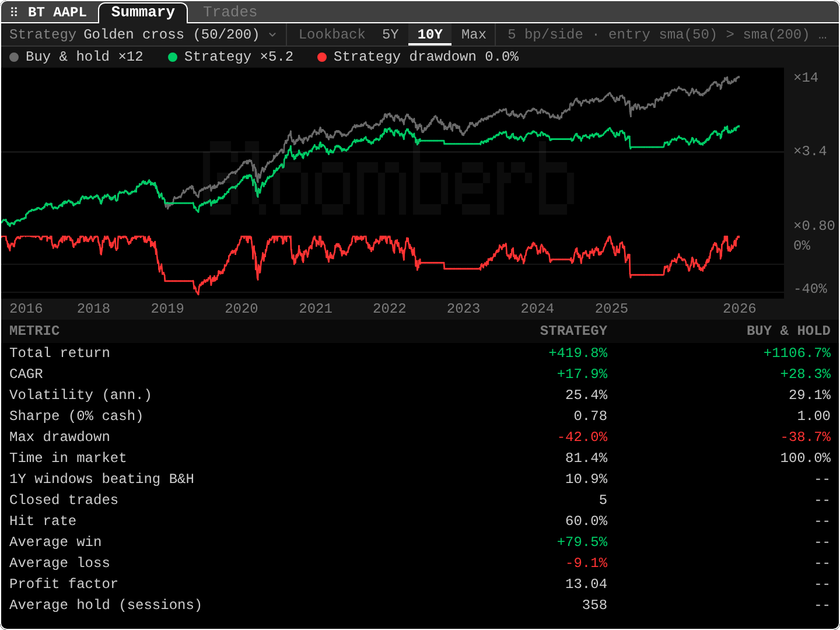Click the METRIC column header
840x630 pixels.
coord(34,331)
